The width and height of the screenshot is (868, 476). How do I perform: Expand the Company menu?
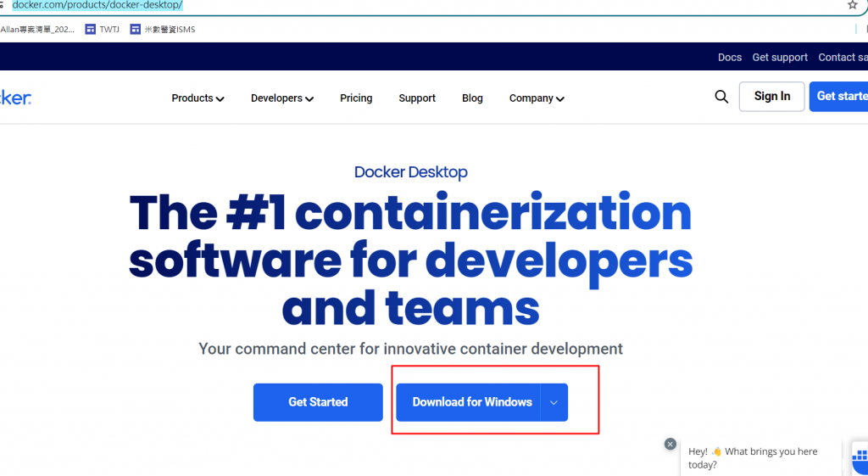click(537, 98)
